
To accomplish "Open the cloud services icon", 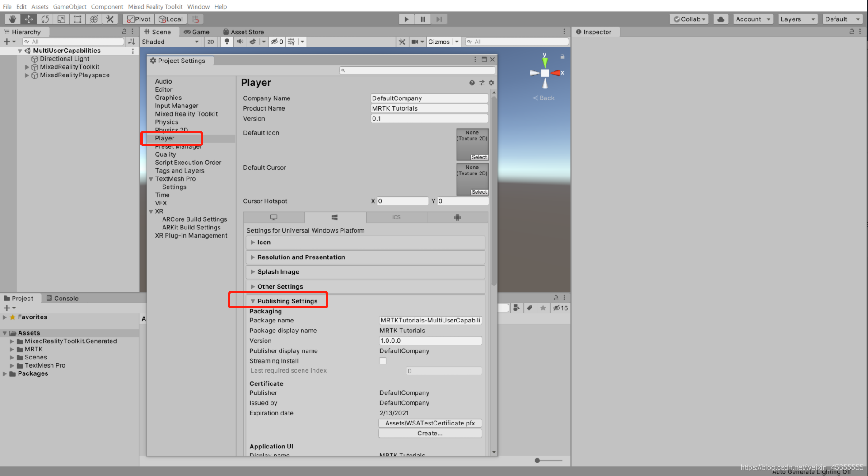I will [721, 19].
